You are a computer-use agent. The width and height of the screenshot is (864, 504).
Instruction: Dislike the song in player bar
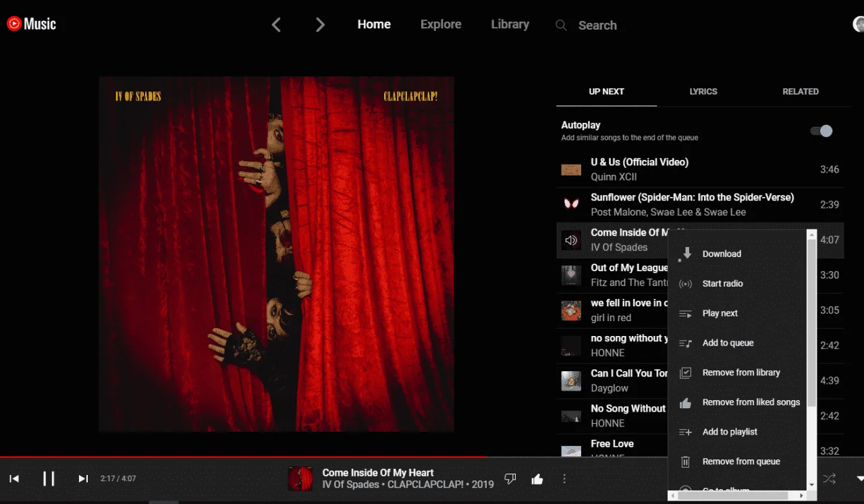click(x=510, y=479)
